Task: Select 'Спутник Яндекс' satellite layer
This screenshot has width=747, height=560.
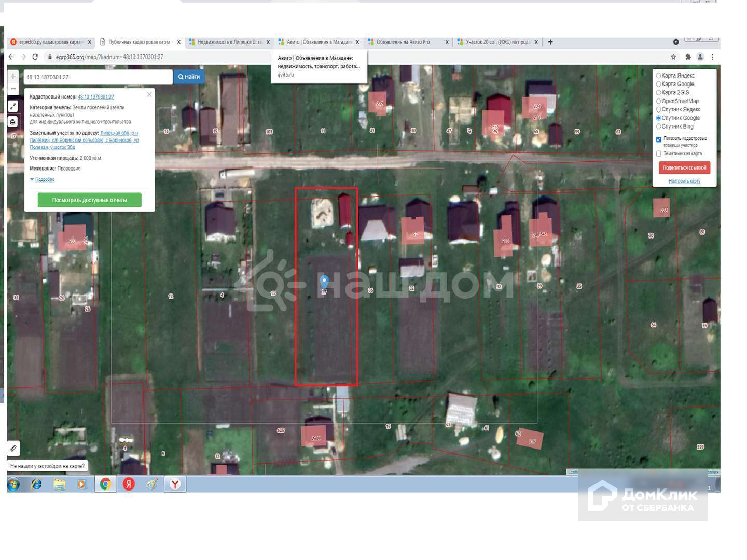Action: pos(659,109)
